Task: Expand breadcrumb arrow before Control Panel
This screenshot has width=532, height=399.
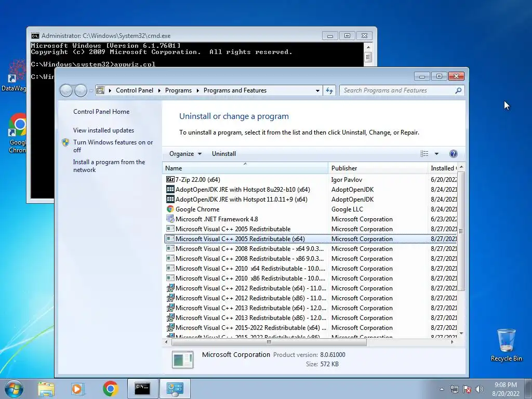Action: coord(110,90)
